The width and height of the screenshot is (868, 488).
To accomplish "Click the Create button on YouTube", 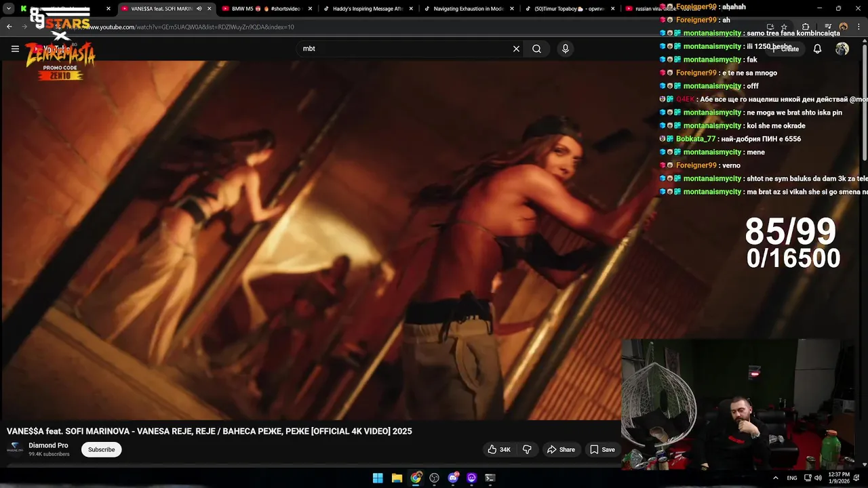I will click(787, 49).
